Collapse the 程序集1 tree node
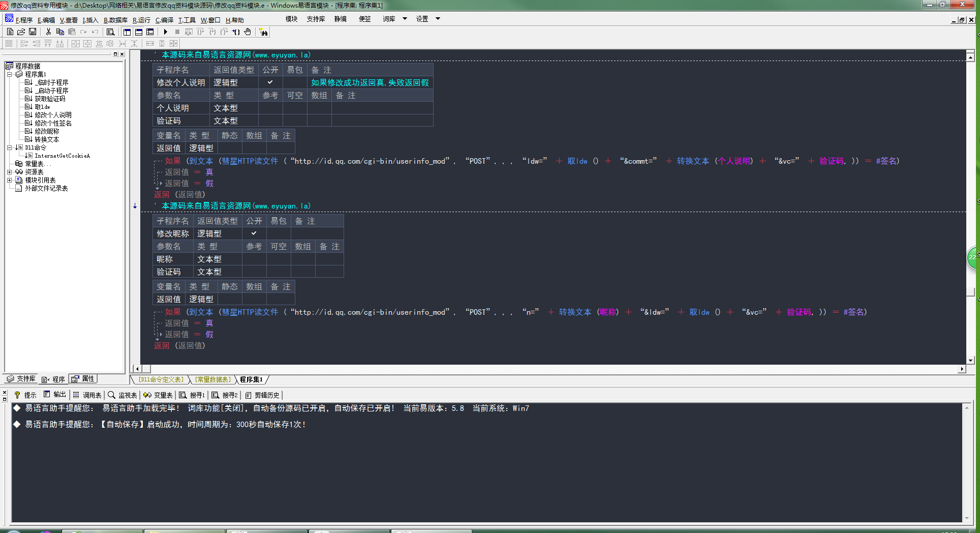This screenshot has width=980, height=533. (x=9, y=74)
